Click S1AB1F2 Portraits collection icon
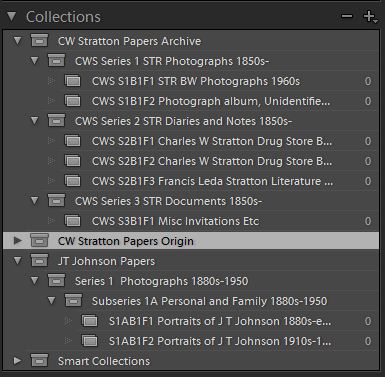This screenshot has height=377, width=385. 90,341
